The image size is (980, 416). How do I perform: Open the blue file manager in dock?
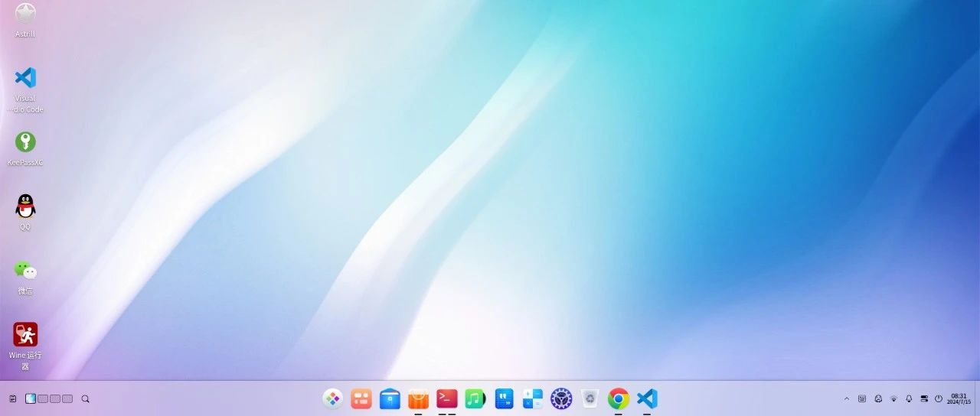pos(390,398)
